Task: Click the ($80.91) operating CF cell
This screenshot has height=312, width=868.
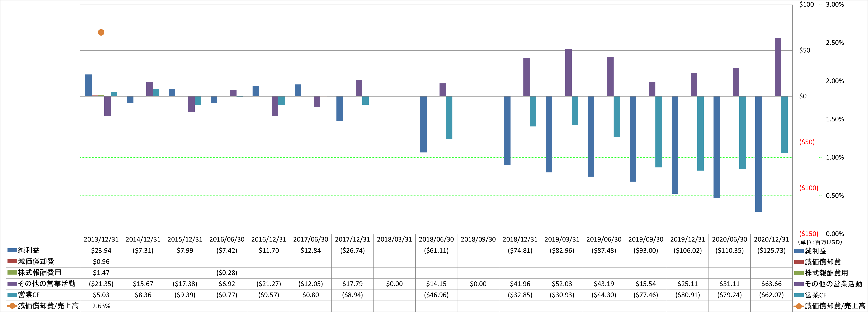Action: point(688,295)
